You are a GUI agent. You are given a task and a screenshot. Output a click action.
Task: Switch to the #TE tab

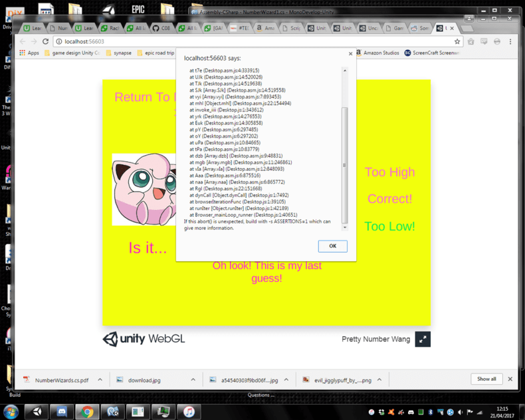[x=239, y=28]
